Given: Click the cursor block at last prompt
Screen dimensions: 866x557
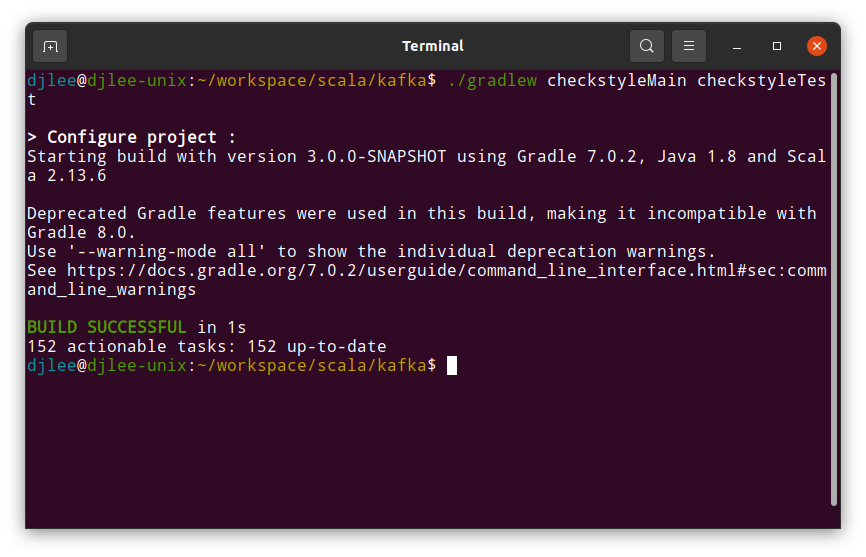Looking at the screenshot, I should click(x=452, y=365).
